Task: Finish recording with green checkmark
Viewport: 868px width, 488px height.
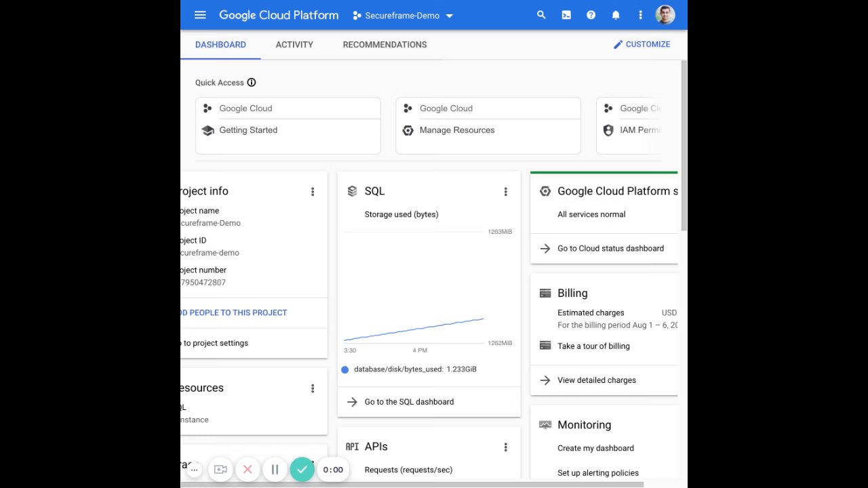Action: coord(302,469)
